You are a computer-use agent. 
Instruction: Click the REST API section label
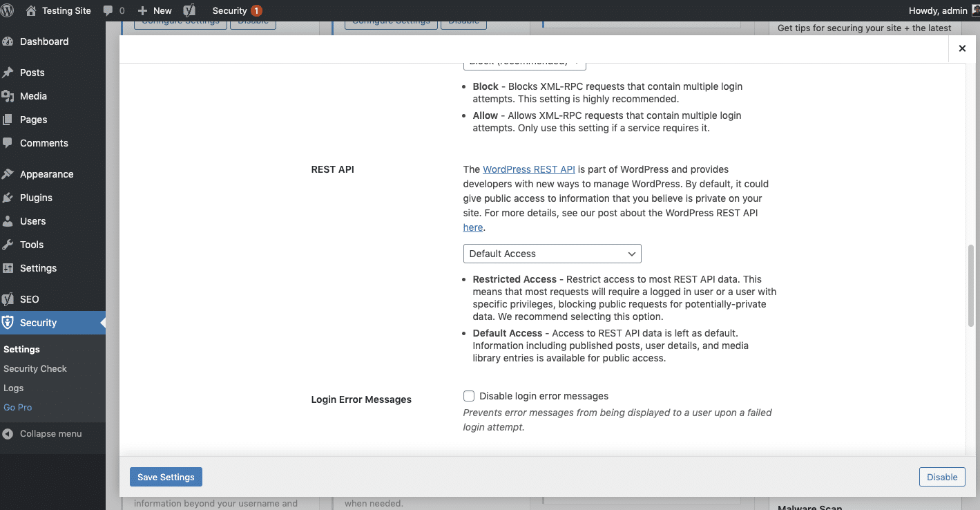pyautogui.click(x=333, y=169)
